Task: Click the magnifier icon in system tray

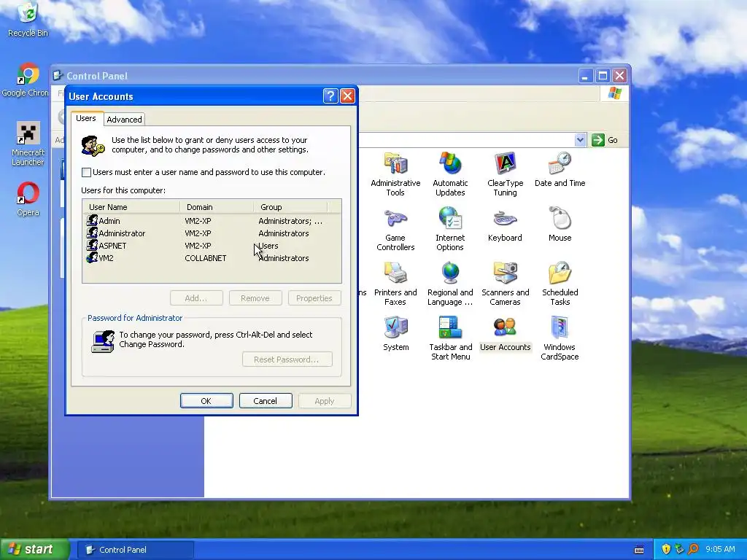Action: point(693,549)
